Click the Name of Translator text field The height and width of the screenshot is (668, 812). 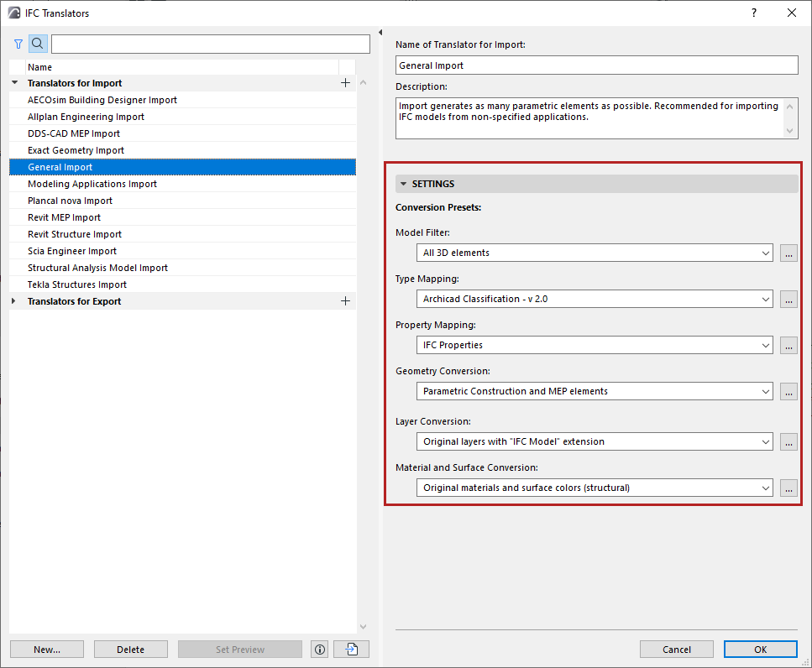[596, 65]
